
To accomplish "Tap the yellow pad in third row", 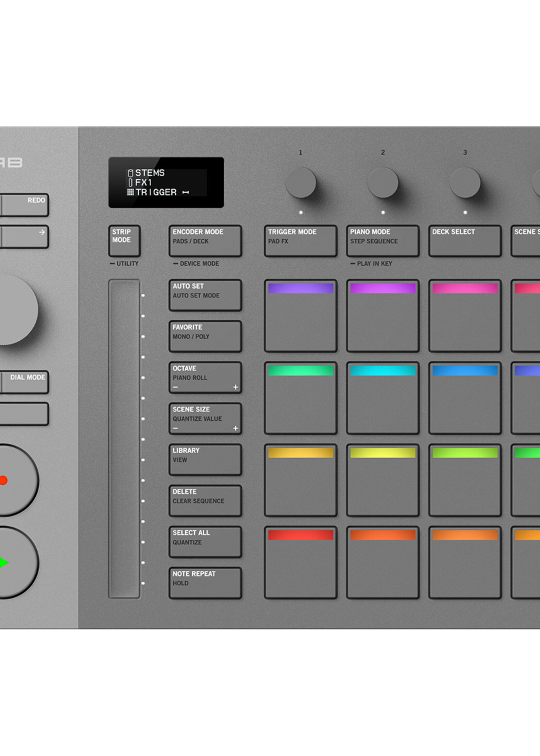I will coord(383,480).
